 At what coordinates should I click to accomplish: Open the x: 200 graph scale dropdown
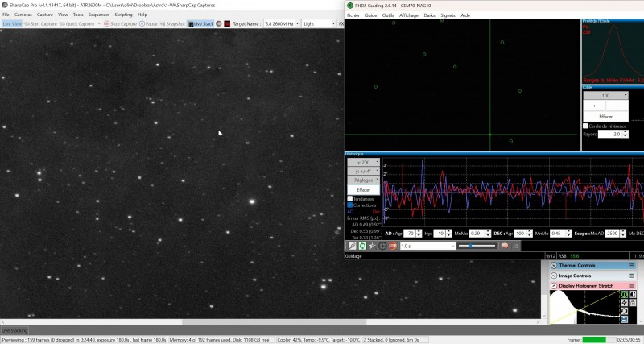364,163
